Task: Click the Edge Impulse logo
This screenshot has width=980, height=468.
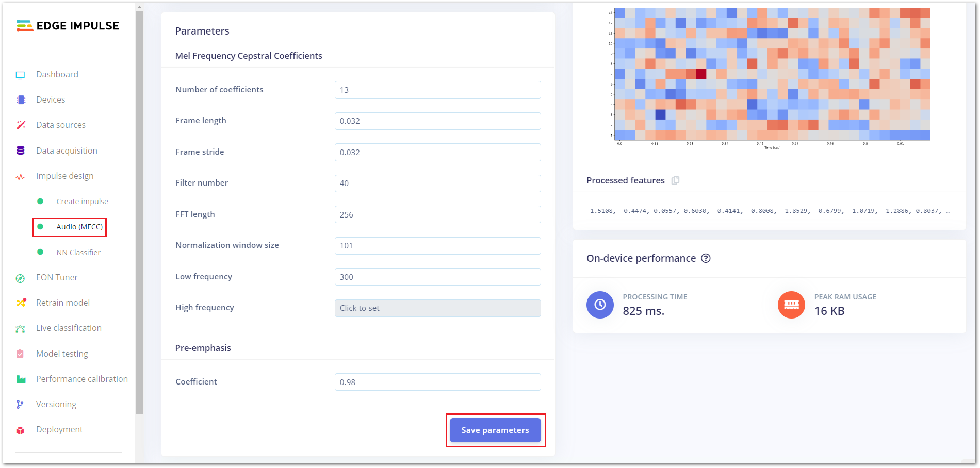Action: pos(68,26)
